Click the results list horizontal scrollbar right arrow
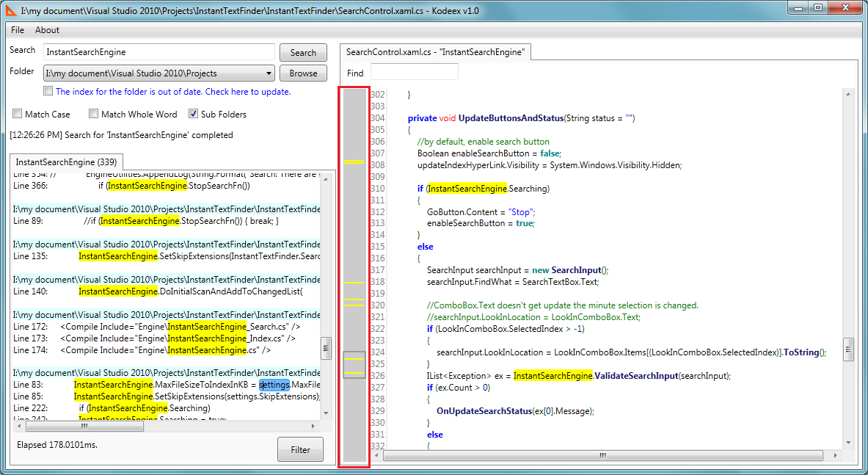This screenshot has width=868, height=475. click(314, 426)
